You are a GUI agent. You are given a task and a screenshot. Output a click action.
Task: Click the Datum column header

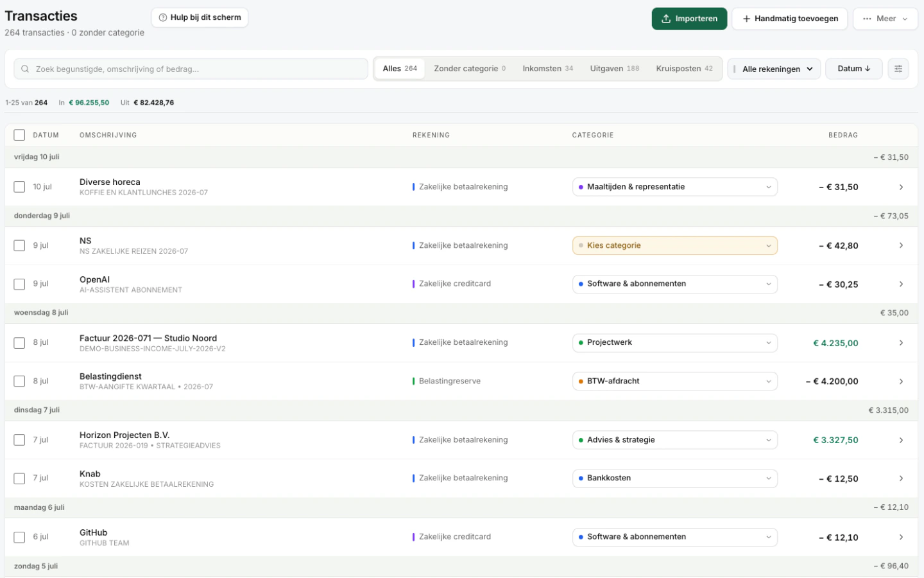coord(46,136)
